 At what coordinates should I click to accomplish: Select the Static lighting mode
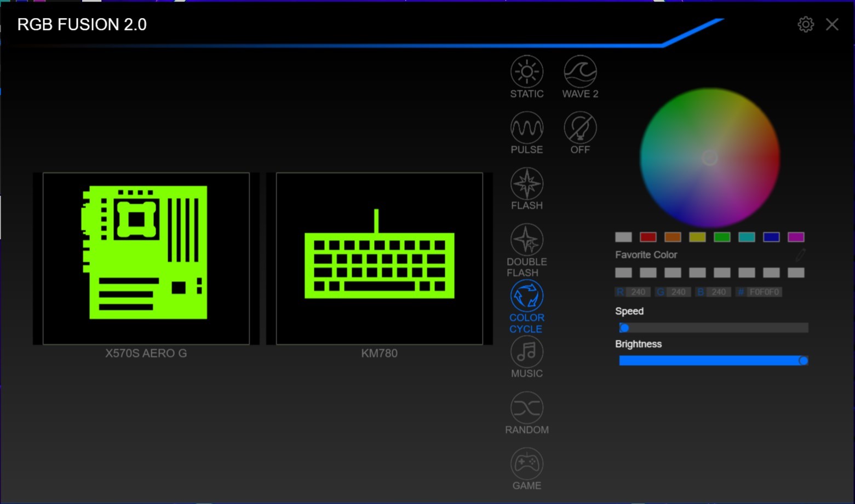(x=527, y=77)
